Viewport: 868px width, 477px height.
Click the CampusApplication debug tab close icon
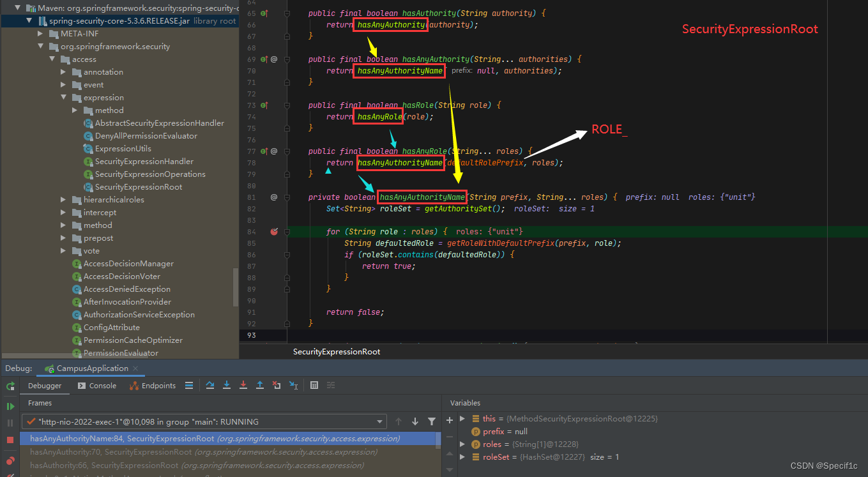click(134, 368)
